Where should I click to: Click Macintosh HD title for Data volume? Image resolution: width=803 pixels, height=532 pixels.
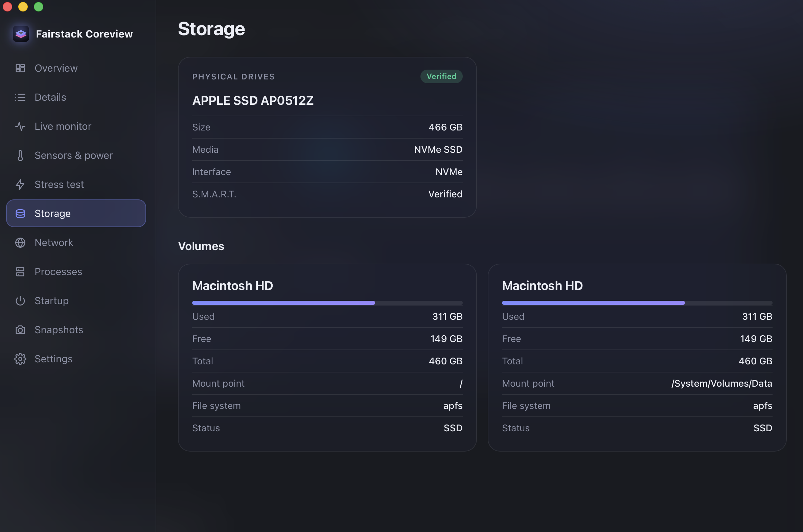[542, 286]
